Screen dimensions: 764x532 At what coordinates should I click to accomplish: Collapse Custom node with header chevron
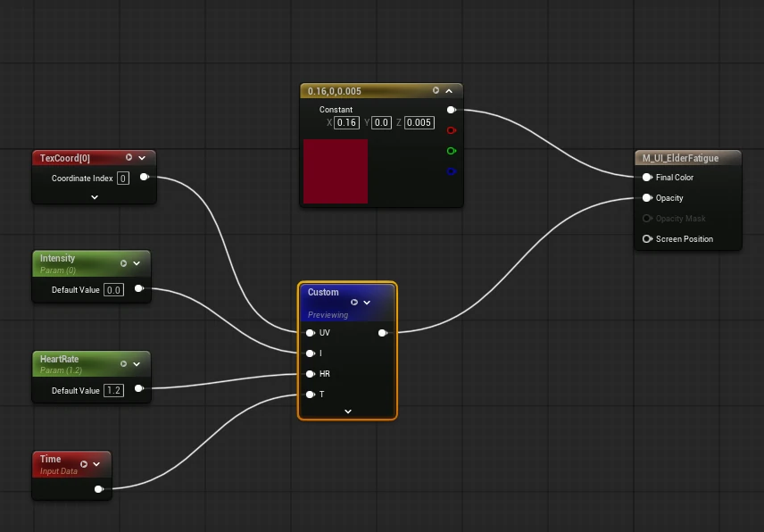pos(367,303)
